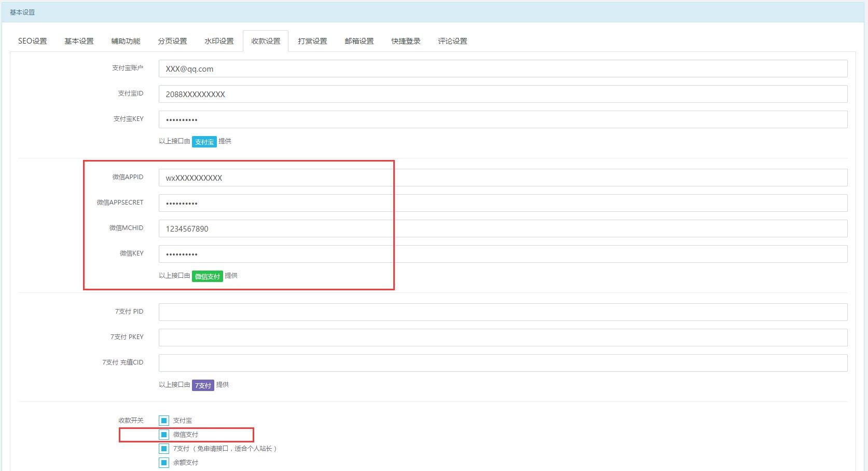Click the 微信APPID input field
Image resolution: width=868 pixels, height=471 pixels.
502,178
